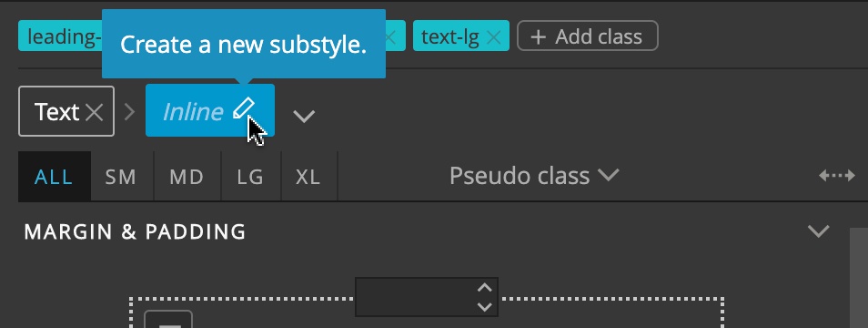Select the ALL breakpoints tab
Screen dimensions: 868x328
tap(55, 177)
